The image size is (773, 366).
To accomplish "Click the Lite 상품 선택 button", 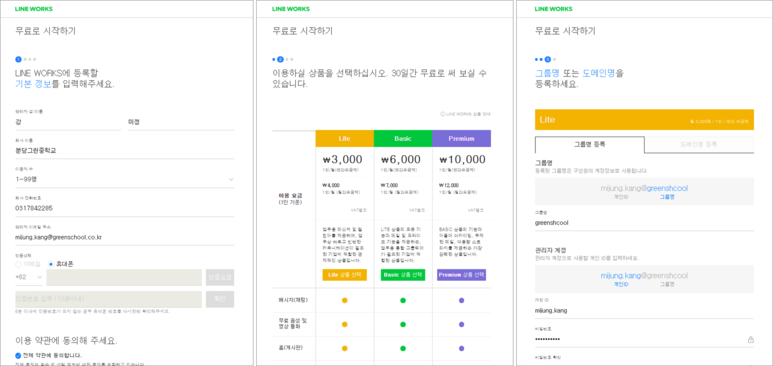I will point(345,275).
